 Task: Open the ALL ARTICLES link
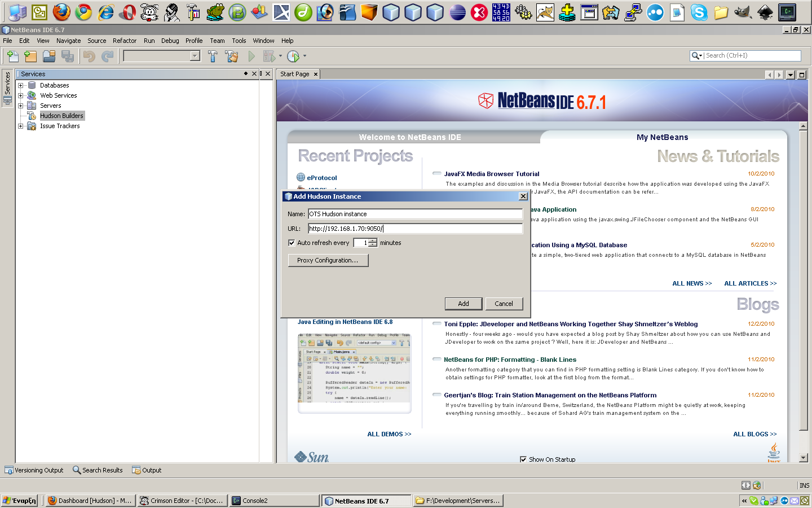click(x=751, y=283)
